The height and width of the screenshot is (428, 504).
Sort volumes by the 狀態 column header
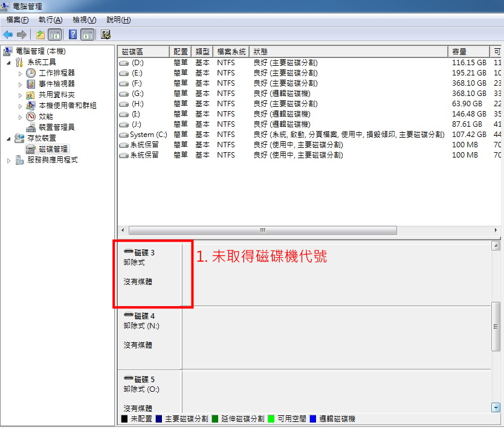260,51
